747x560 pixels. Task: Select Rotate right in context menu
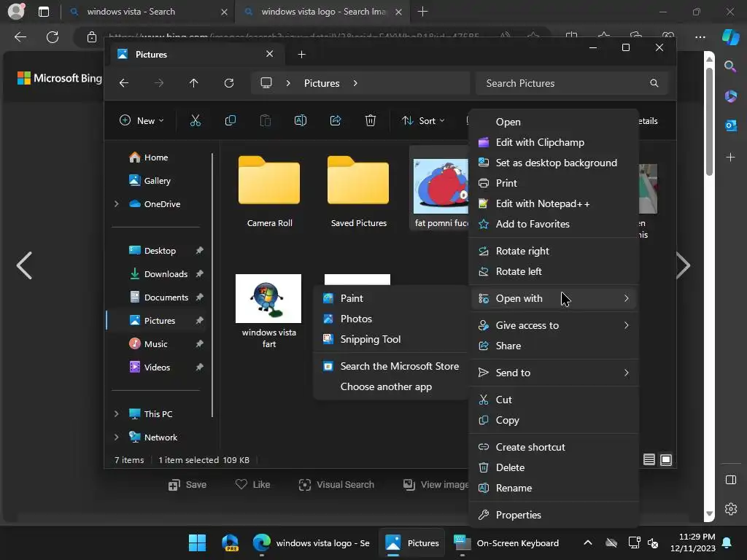click(x=554, y=251)
